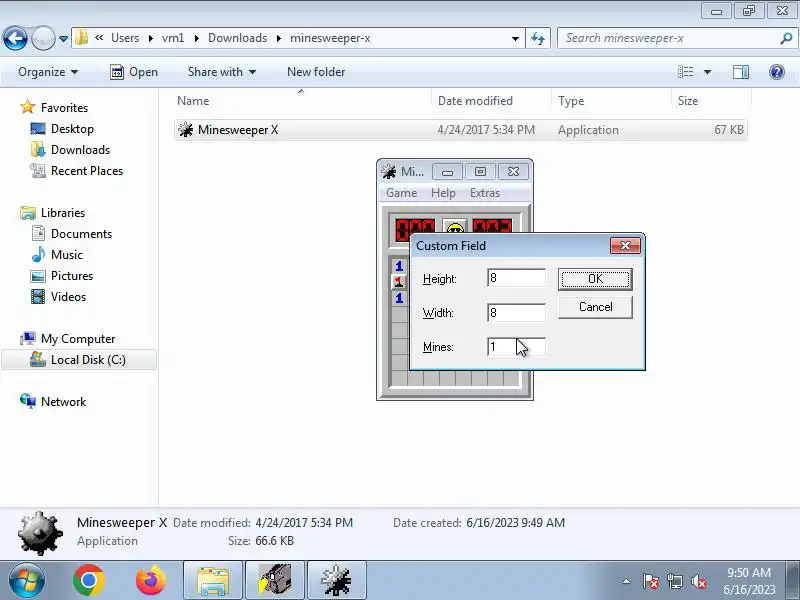
Task: Toggle the preview pane icon
Action: (741, 72)
